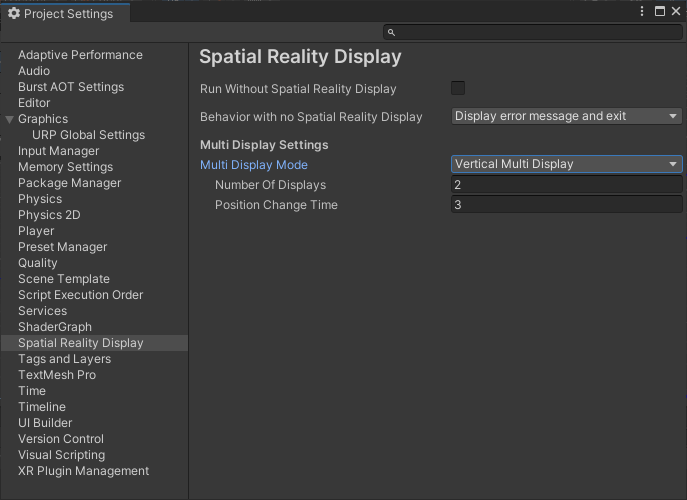The image size is (687, 500).
Task: Open Script Execution Order
Action: coord(81,294)
